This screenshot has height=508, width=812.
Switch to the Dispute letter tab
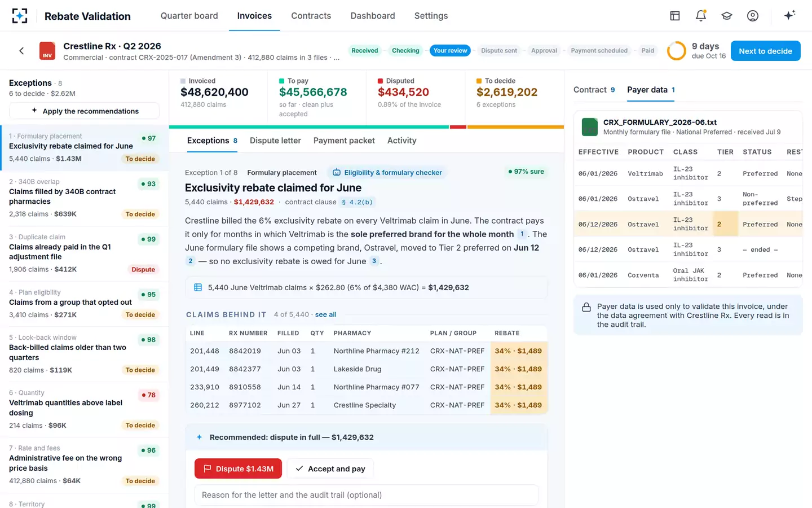coord(275,141)
